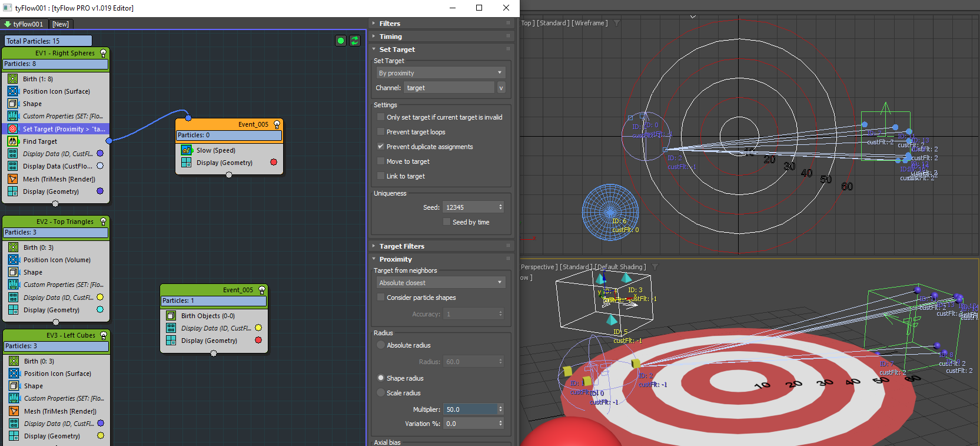Select Shape radius radio option
980x446 pixels.
tap(381, 378)
